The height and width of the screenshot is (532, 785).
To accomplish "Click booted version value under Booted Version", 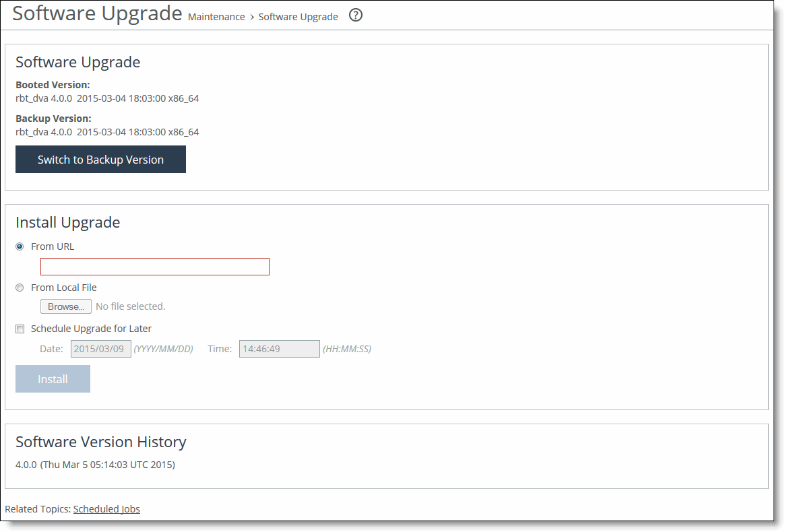I will pyautogui.click(x=107, y=98).
